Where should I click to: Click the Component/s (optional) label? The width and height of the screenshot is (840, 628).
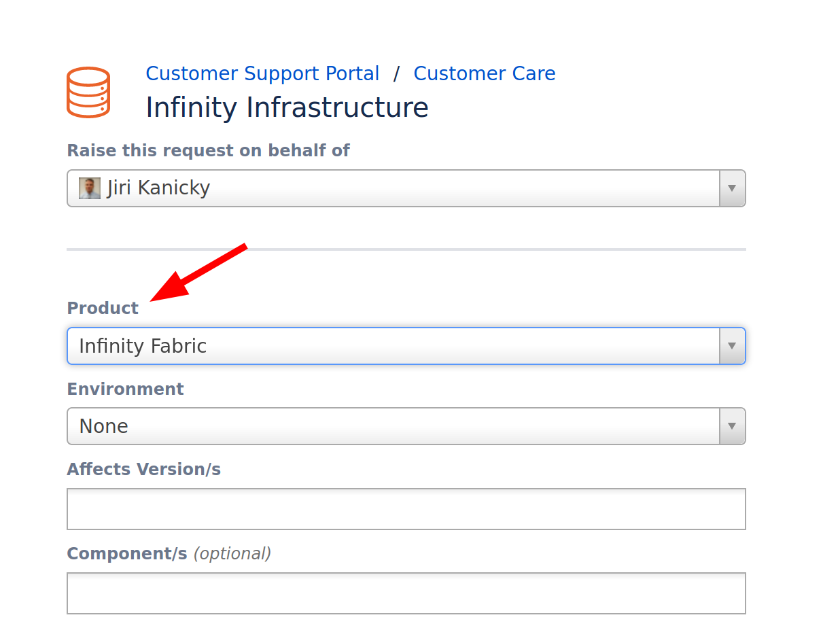[169, 553]
